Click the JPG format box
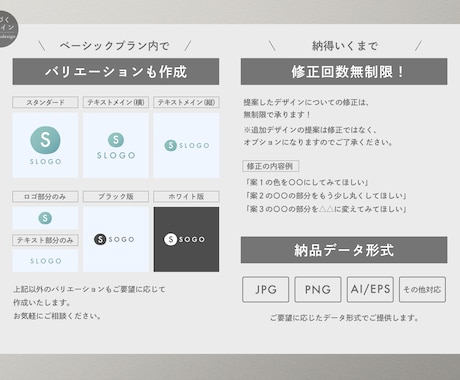Screen dimensions: 460x380 pyautogui.click(x=266, y=289)
